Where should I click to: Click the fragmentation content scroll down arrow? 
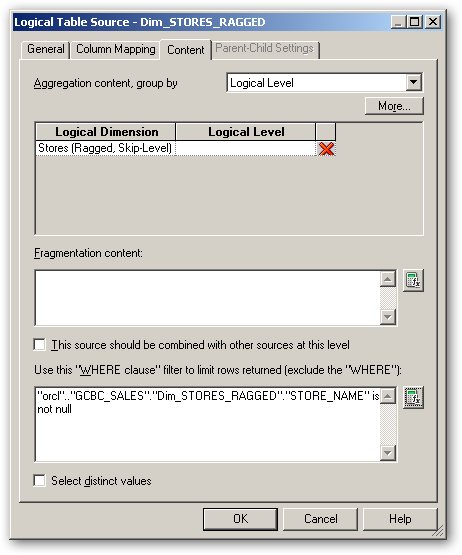[388, 317]
